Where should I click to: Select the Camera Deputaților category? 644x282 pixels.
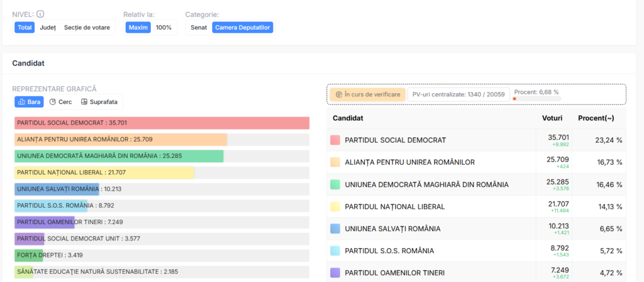(x=243, y=28)
